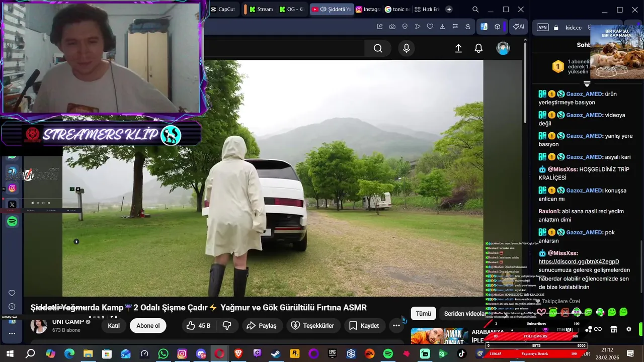Open Epic Games from the taskbar
Viewport: 644px width, 362px height.
pyautogui.click(x=332, y=354)
